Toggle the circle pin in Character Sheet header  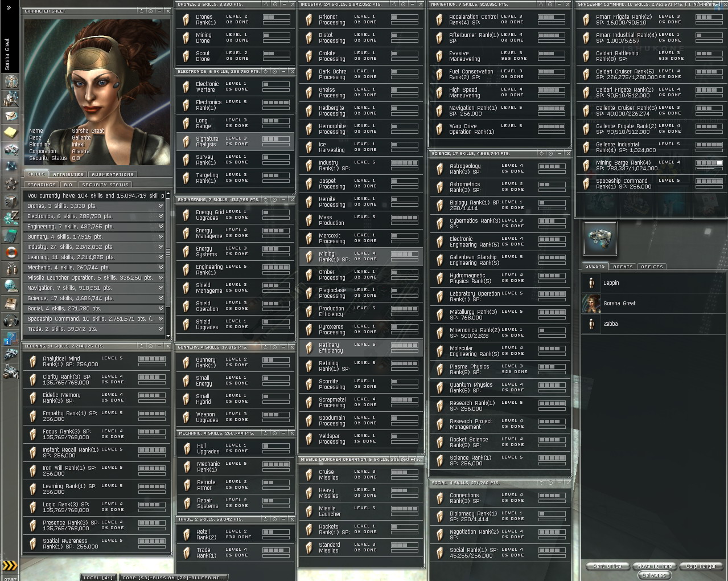pyautogui.click(x=150, y=11)
